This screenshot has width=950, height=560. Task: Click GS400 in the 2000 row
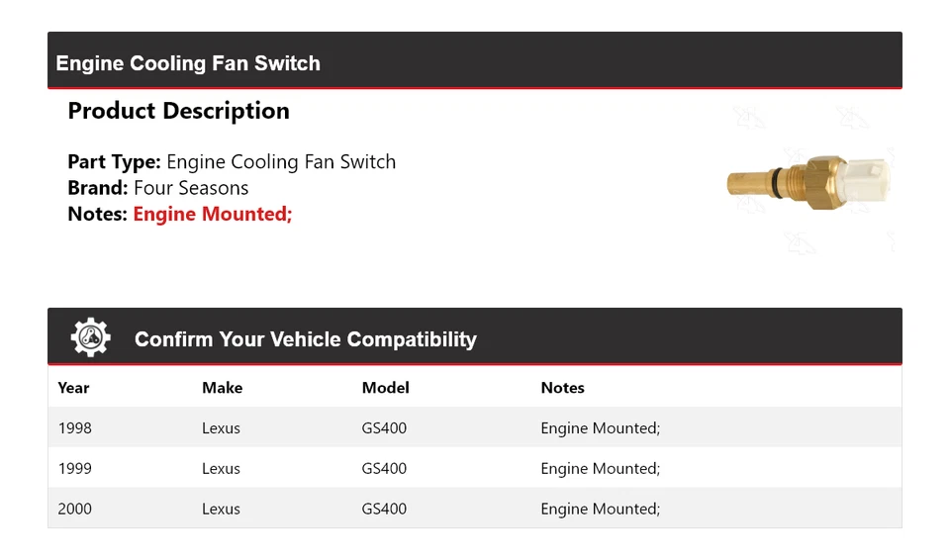[x=384, y=510]
